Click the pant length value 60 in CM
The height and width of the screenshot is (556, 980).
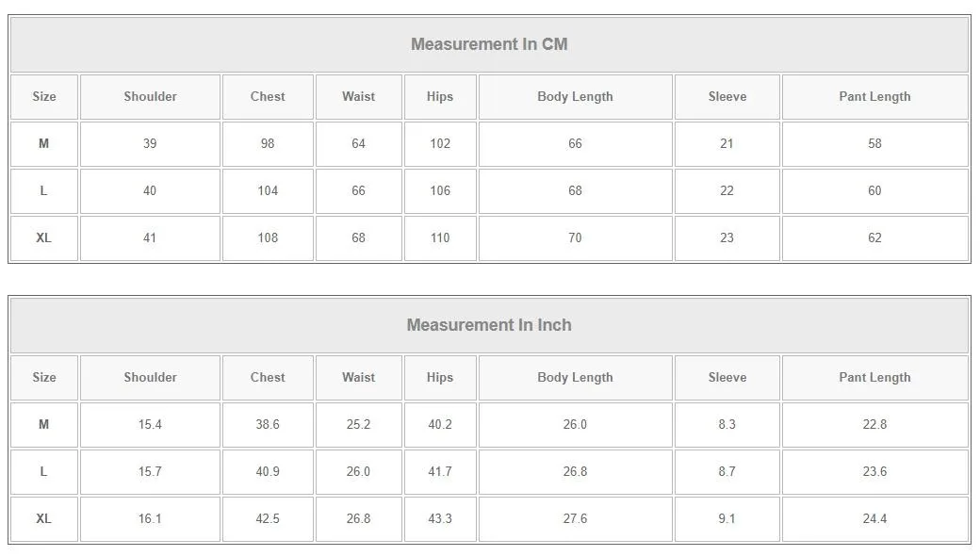[874, 190]
